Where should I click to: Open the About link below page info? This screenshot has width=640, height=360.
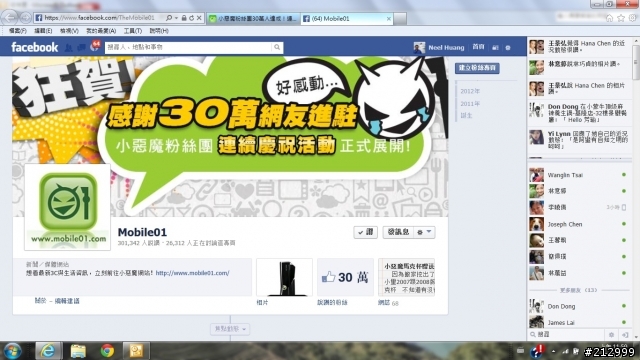tap(40, 301)
